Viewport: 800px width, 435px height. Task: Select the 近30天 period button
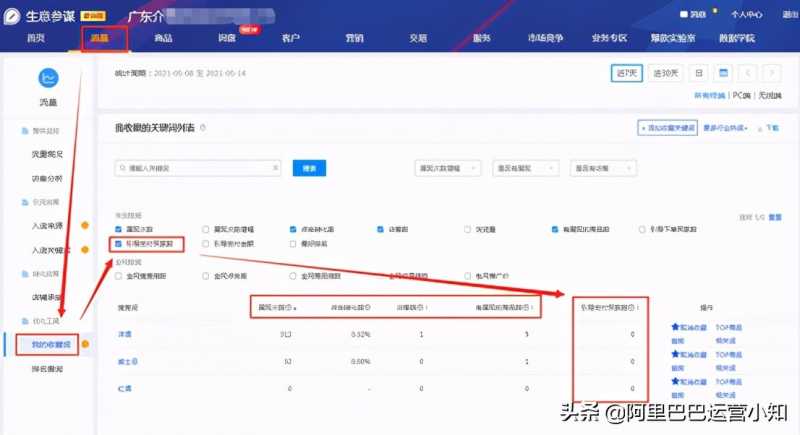pyautogui.click(x=666, y=73)
